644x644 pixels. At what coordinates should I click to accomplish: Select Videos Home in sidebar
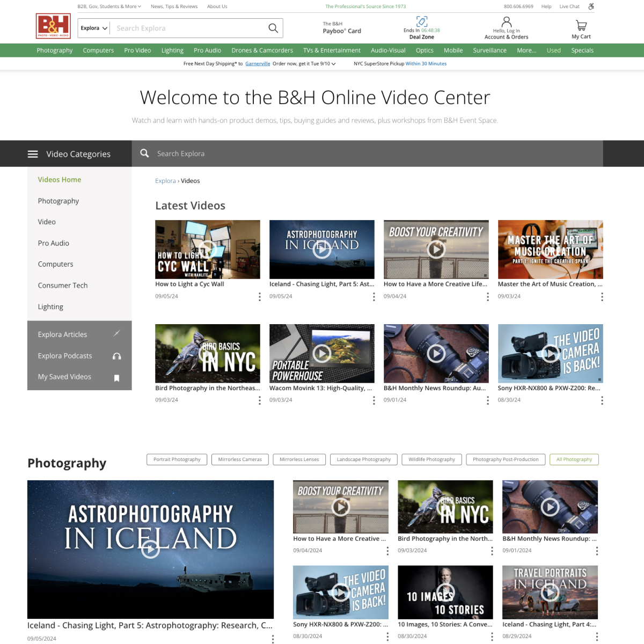click(60, 180)
